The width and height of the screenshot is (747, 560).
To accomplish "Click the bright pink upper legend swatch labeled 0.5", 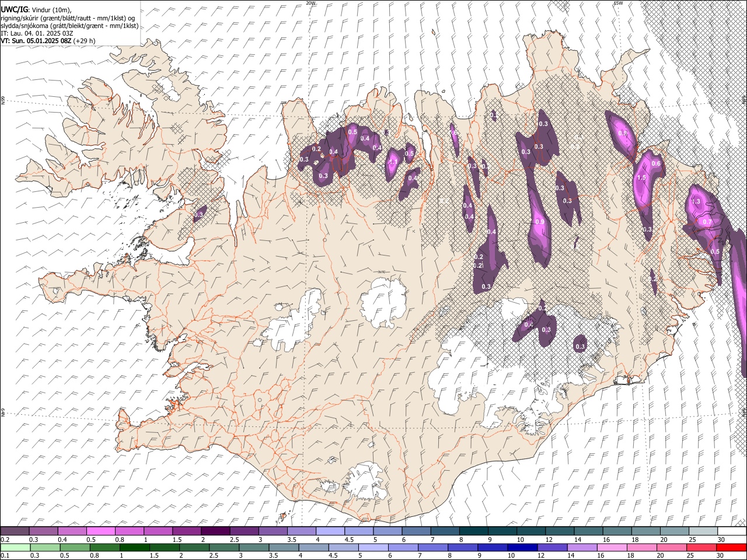I will click(x=100, y=531).
